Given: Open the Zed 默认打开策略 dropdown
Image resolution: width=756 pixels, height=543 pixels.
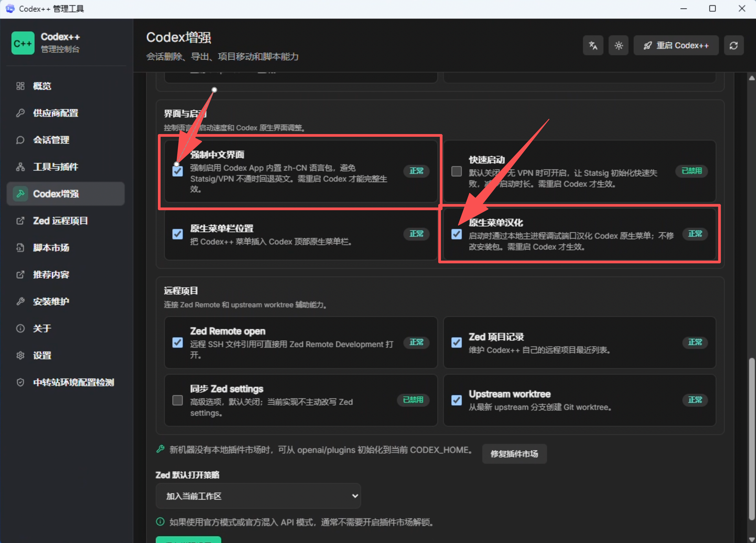Looking at the screenshot, I should [x=258, y=496].
